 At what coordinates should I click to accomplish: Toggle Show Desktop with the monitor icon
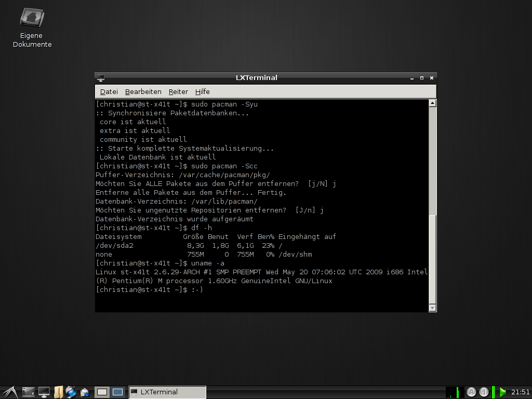(44, 392)
